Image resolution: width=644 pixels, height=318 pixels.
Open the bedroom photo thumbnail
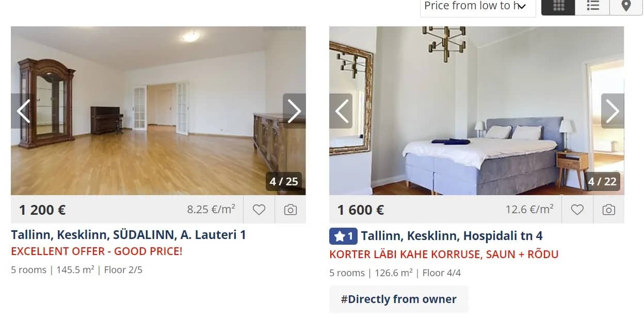point(477,110)
